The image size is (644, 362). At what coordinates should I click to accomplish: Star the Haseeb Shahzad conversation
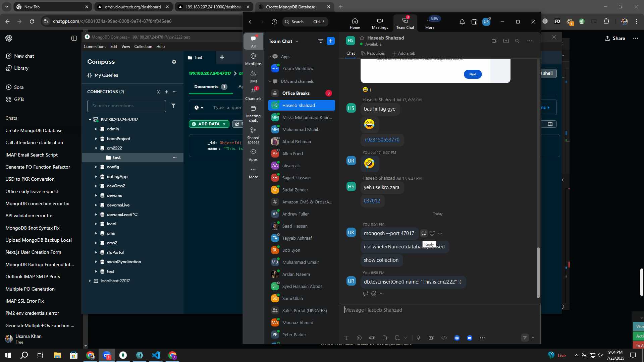click(362, 38)
